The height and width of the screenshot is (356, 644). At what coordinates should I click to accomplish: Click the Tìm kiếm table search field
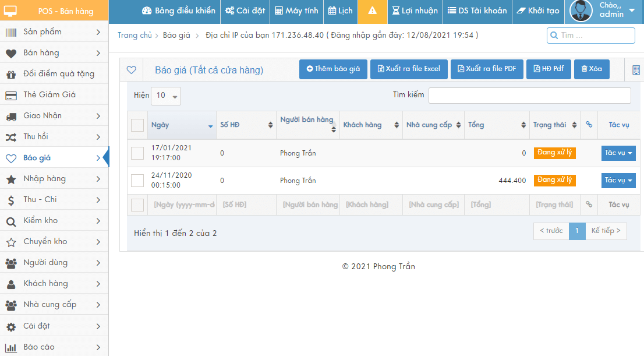pos(529,96)
